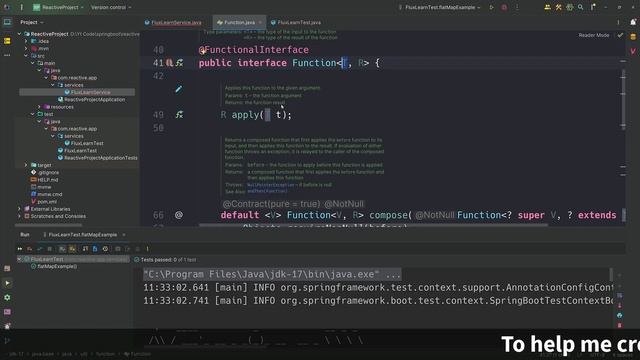
Task: Expand the target folder
Action: point(26,165)
